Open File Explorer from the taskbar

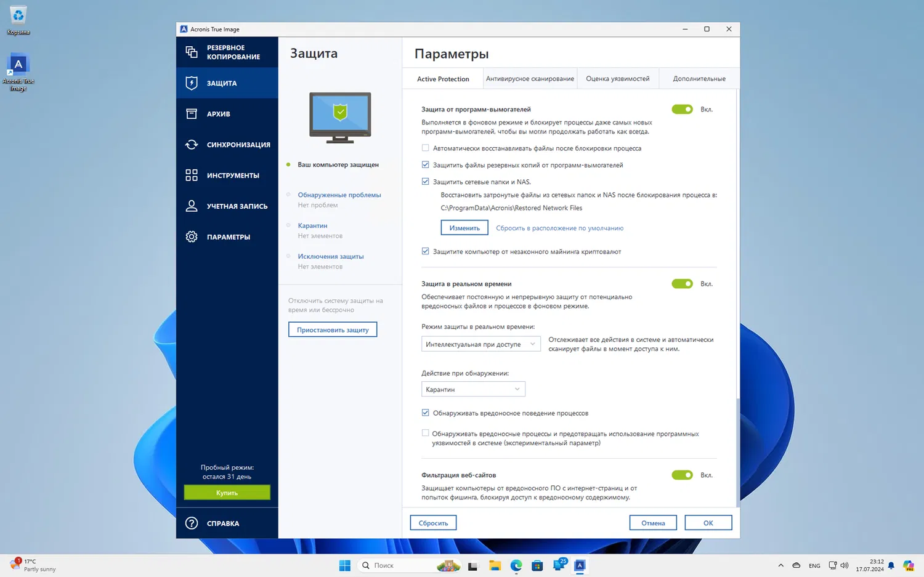(x=495, y=565)
